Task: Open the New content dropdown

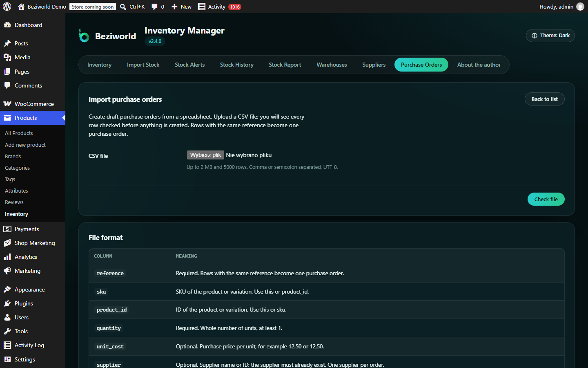Action: click(181, 7)
